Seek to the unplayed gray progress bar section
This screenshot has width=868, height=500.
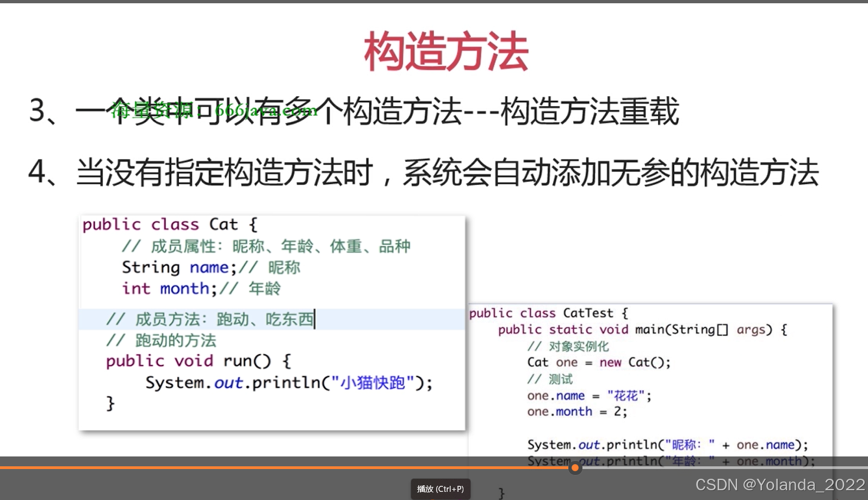tap(724, 467)
